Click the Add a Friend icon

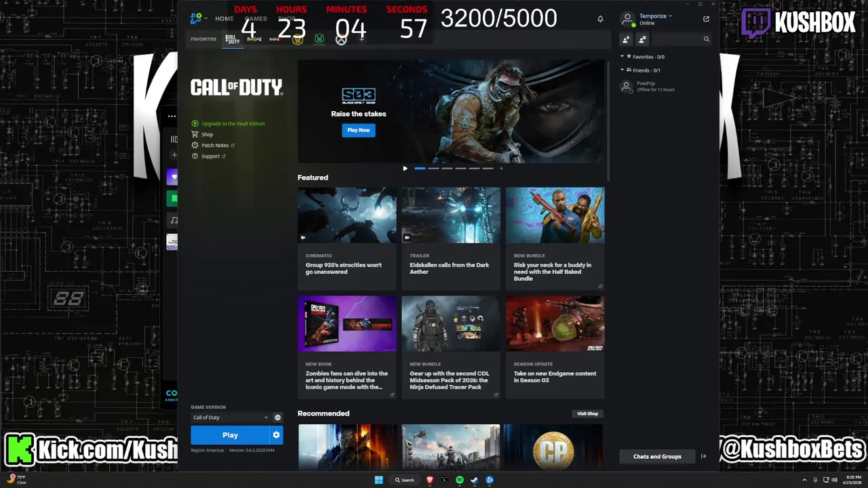[x=626, y=39]
